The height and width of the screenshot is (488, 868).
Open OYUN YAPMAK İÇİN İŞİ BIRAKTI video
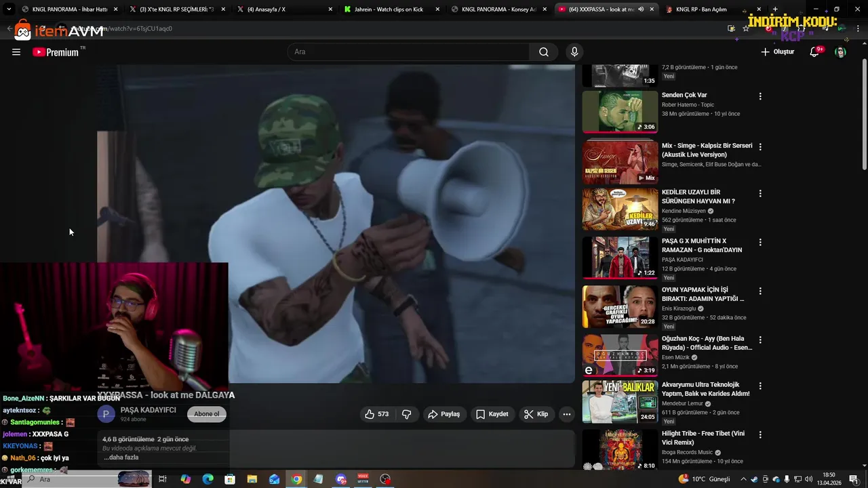point(703,294)
